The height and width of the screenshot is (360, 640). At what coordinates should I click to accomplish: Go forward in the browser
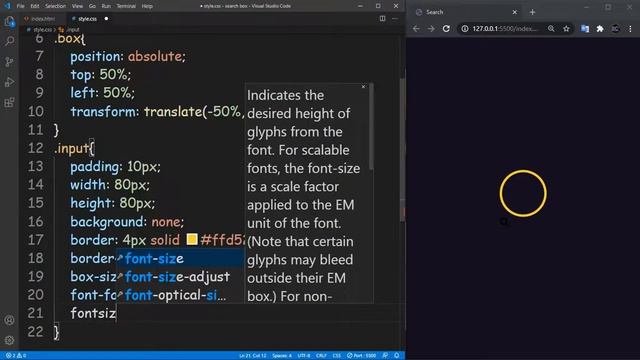coord(431,29)
